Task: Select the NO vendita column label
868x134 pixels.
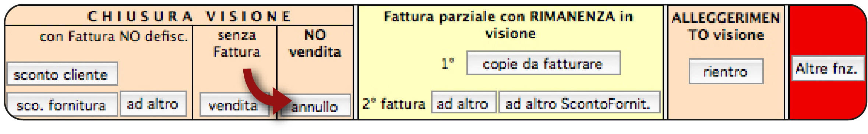Action: [315, 43]
